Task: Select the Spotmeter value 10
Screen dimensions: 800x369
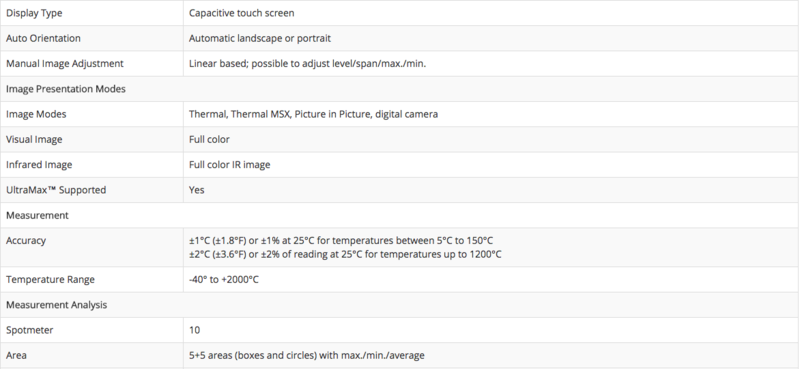Action: click(194, 330)
